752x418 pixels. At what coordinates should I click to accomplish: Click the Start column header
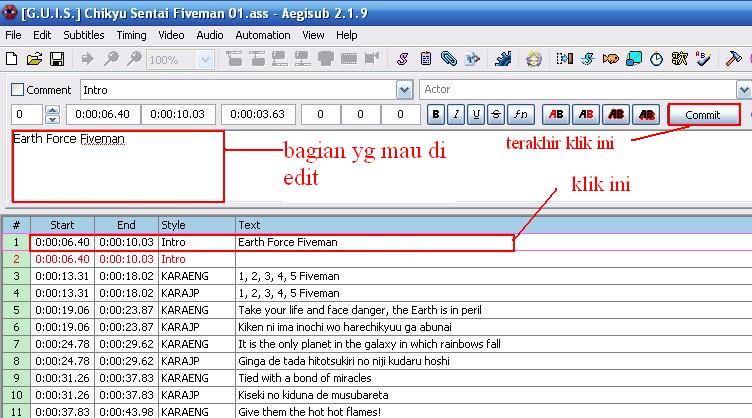tap(62, 225)
